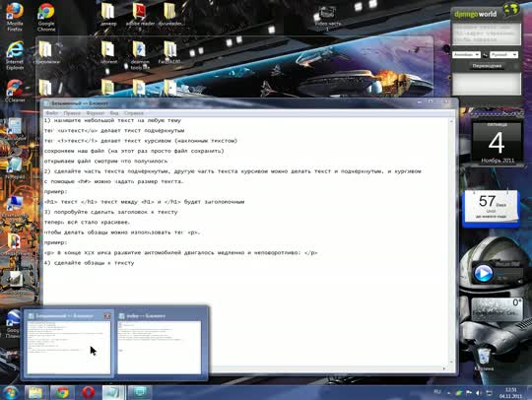
Task: Open Opera browser from the taskbar
Action: pyautogui.click(x=89, y=393)
